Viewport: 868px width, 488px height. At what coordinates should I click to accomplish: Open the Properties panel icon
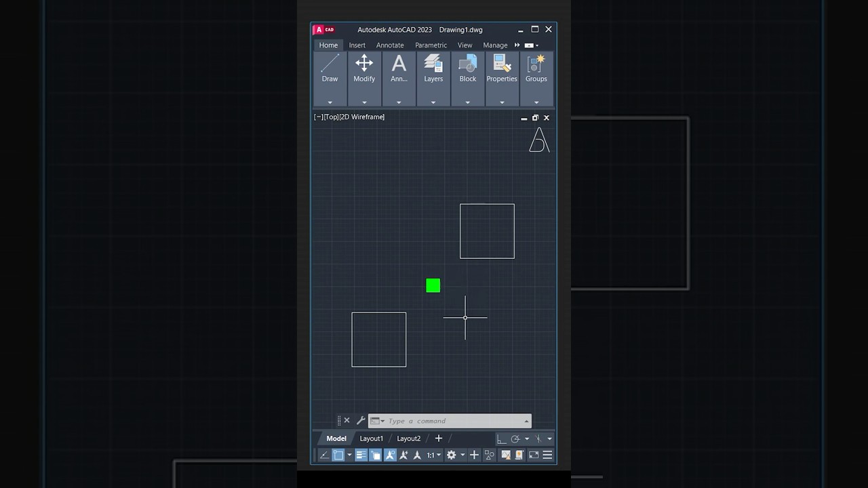tap(502, 64)
